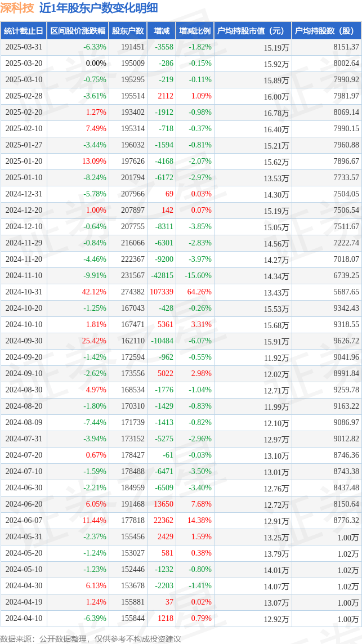Click the -15.60% change ratio cell
Screen dimensions: 362x644
[x=198, y=276]
